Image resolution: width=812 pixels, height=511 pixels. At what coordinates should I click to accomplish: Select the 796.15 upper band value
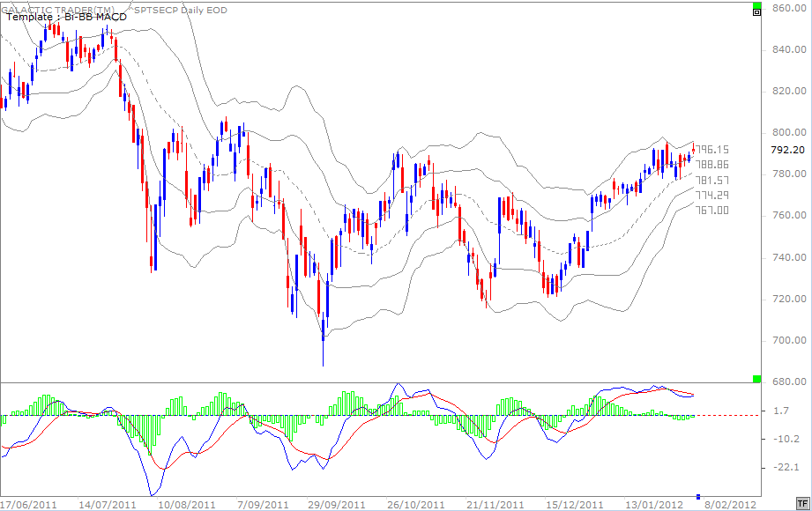712,150
